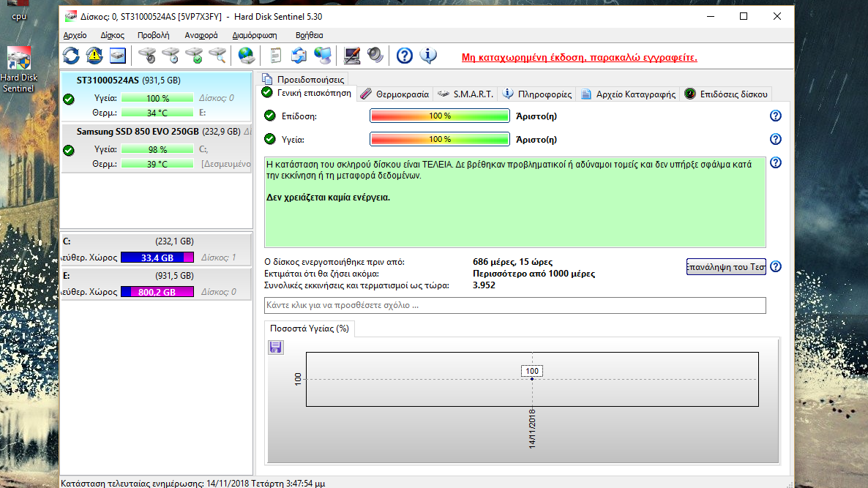Click the help icon beside Υγεία bar

776,139
